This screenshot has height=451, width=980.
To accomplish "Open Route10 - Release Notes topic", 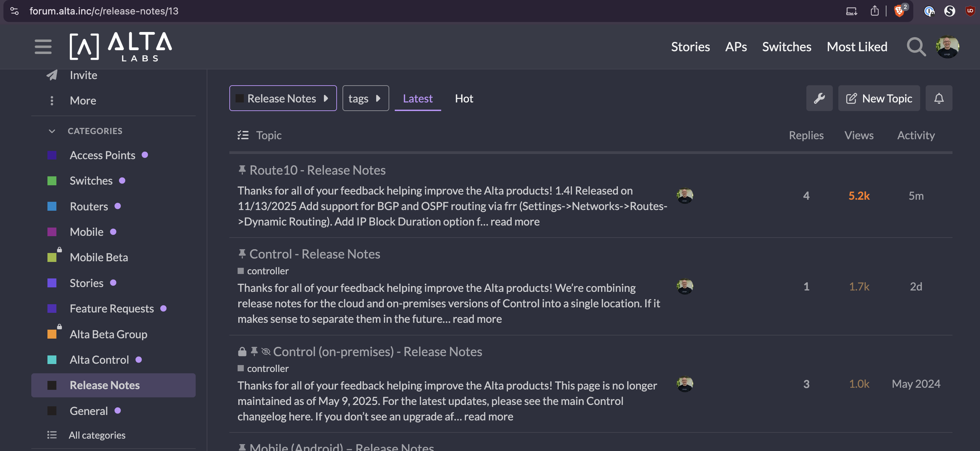I will click(x=317, y=170).
